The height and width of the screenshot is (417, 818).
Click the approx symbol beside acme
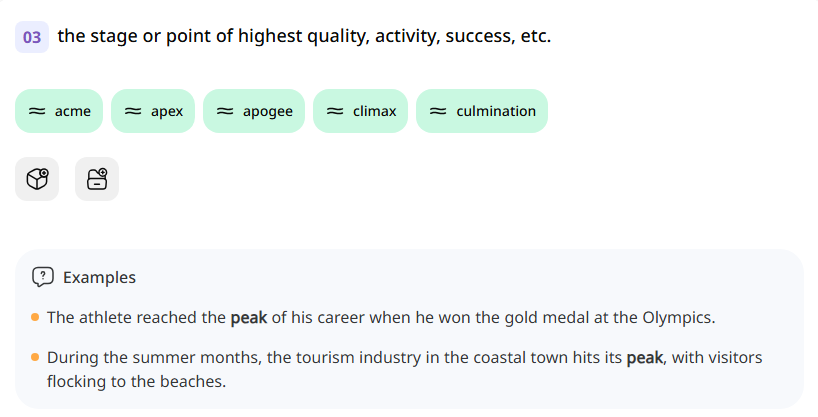36,111
